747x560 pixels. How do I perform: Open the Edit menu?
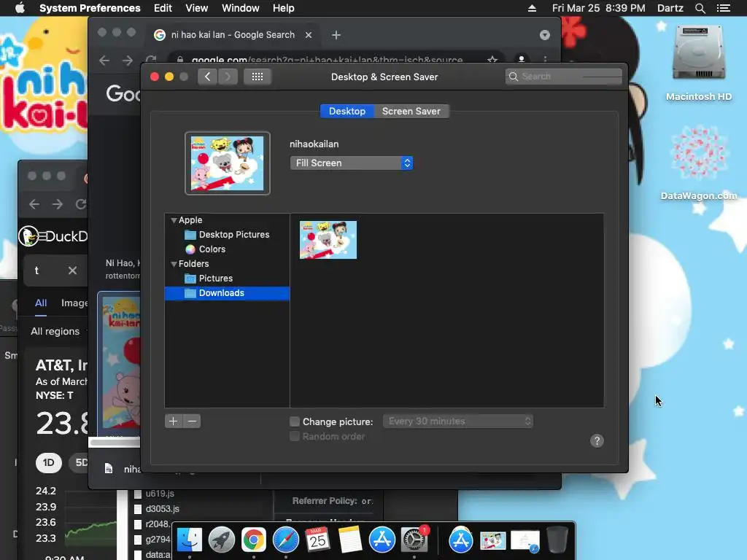tap(163, 8)
